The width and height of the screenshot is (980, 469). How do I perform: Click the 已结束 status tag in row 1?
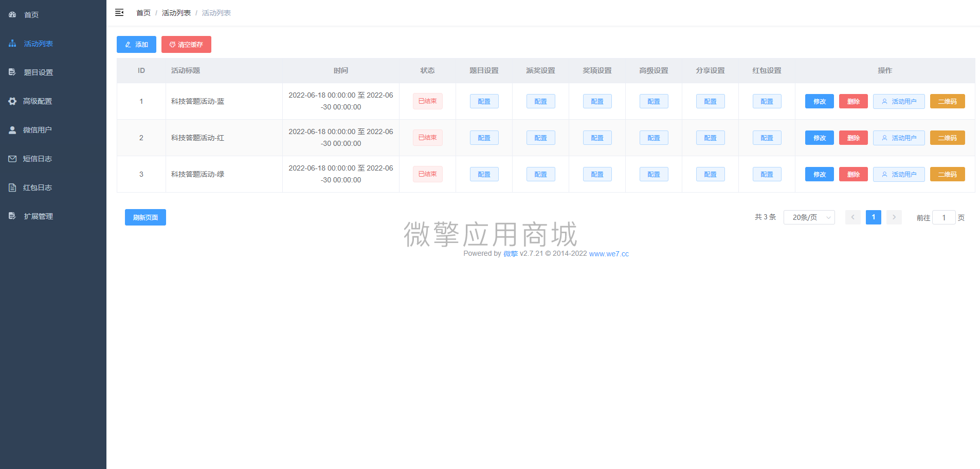click(x=428, y=101)
